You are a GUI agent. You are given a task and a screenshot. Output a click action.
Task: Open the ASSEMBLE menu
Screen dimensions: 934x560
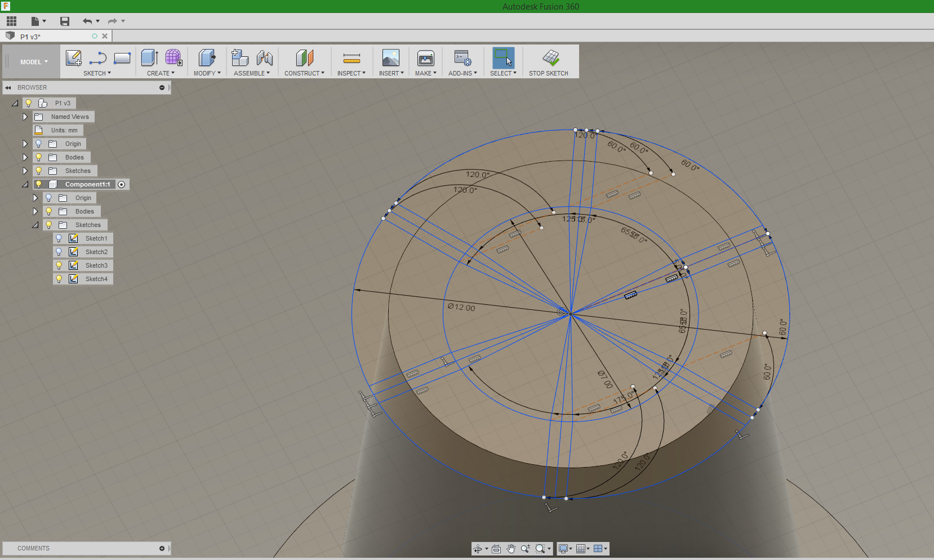[x=252, y=73]
